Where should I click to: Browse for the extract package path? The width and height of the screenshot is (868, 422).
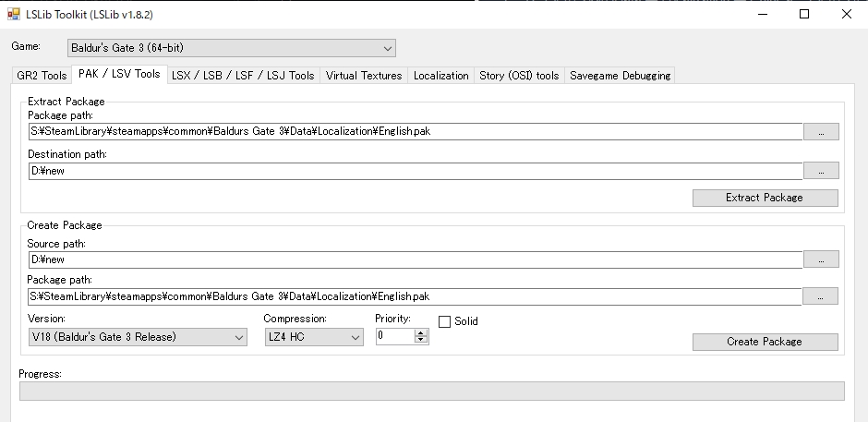[821, 132]
